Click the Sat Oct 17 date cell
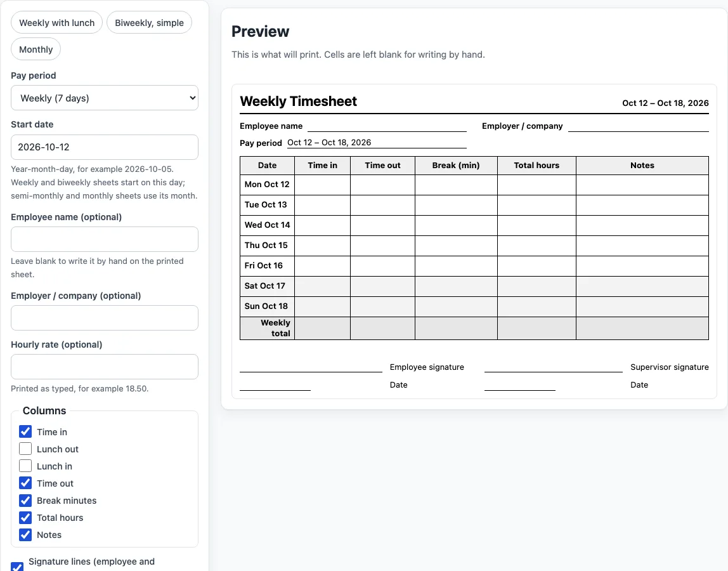Screen dimensions: 728x571 coord(267,285)
